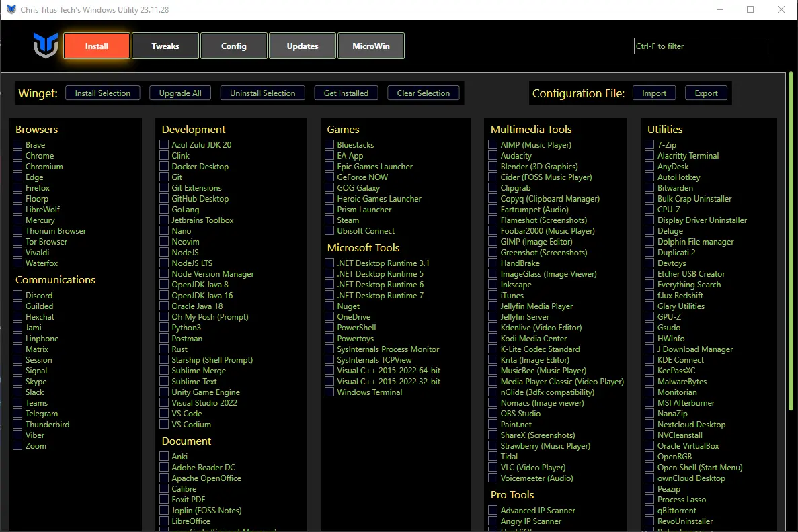Enable the qBittorrent checkbox
This screenshot has width=798, height=532.
coord(649,510)
